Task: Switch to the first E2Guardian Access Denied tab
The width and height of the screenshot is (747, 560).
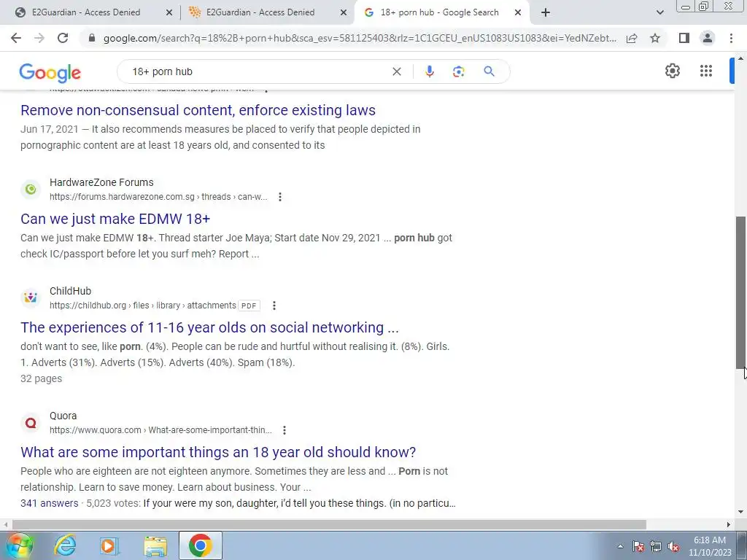Action: click(86, 12)
